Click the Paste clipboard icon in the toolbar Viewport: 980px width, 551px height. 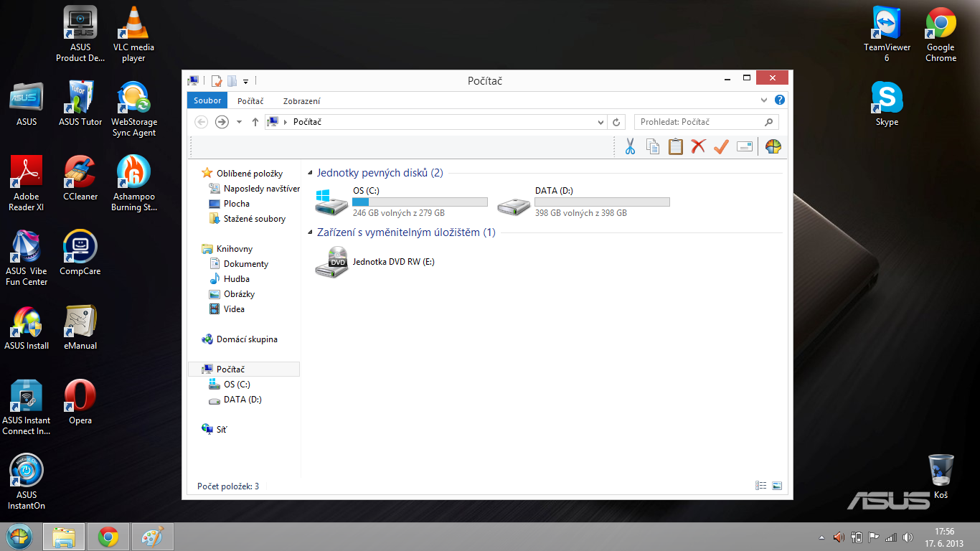click(675, 146)
